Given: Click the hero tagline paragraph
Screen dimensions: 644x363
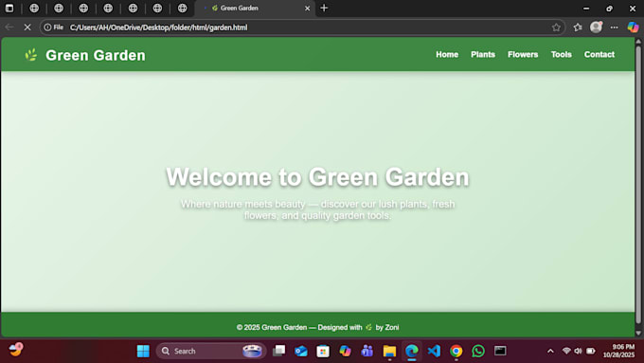Looking at the screenshot, I should click(x=317, y=209).
